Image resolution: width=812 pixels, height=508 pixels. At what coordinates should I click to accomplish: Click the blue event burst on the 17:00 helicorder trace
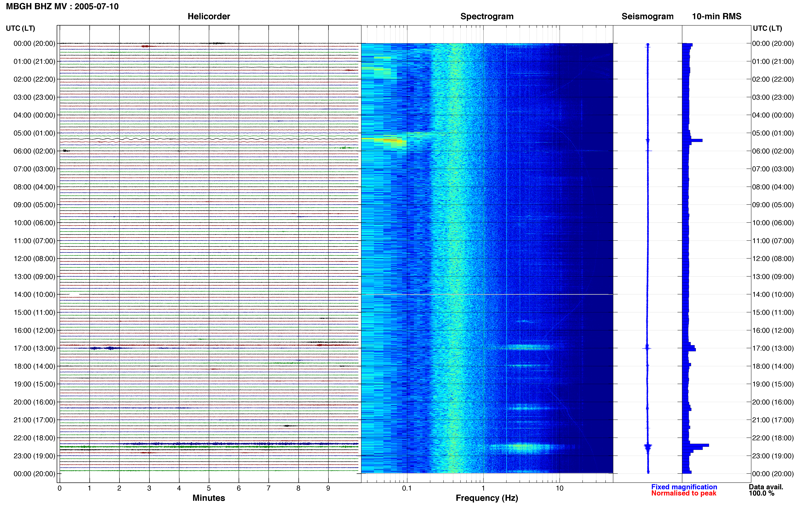click(106, 348)
